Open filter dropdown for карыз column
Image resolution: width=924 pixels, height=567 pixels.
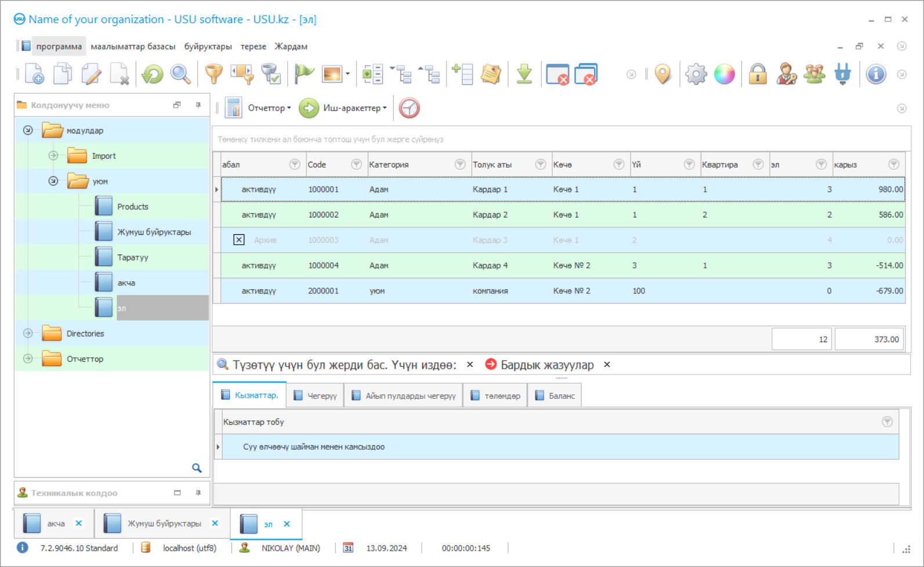pos(894,164)
